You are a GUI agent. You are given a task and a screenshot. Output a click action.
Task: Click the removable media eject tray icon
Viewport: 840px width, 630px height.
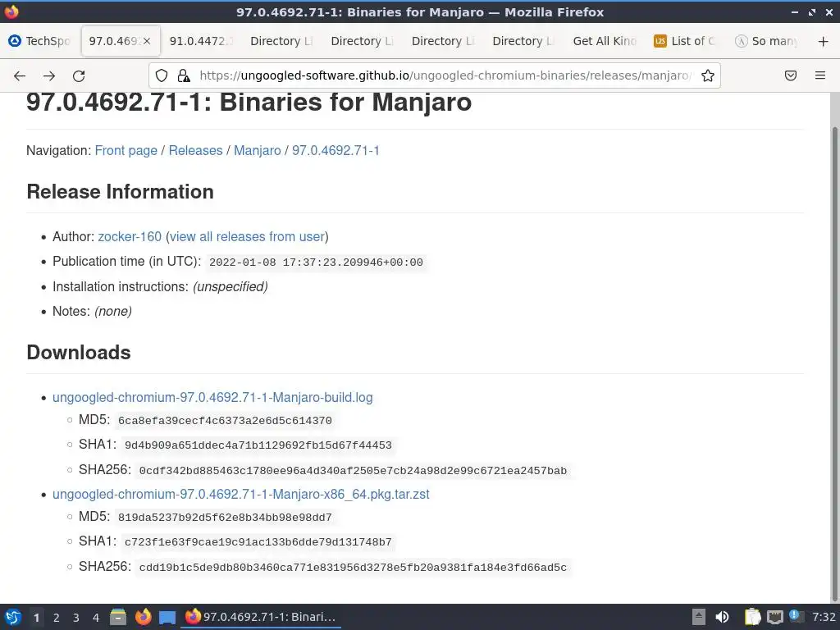tap(699, 617)
